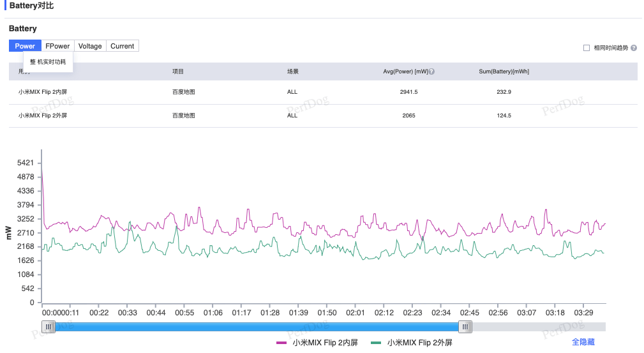Enable the 相同时间趋势 checkbox

click(587, 48)
